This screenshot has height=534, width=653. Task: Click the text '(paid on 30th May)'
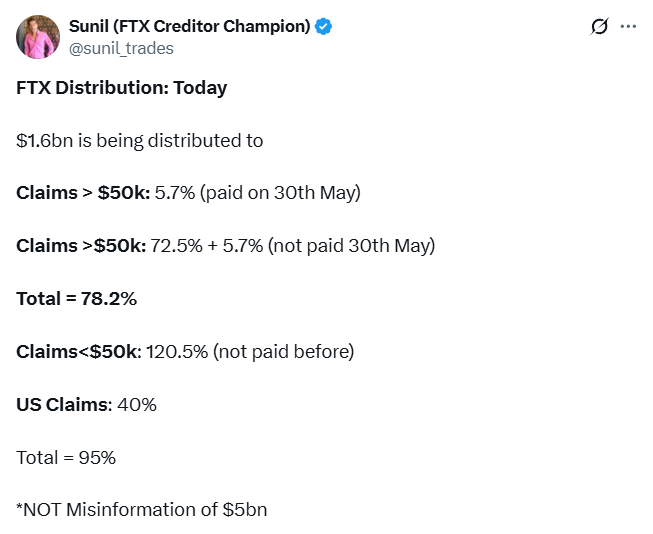coord(280,193)
